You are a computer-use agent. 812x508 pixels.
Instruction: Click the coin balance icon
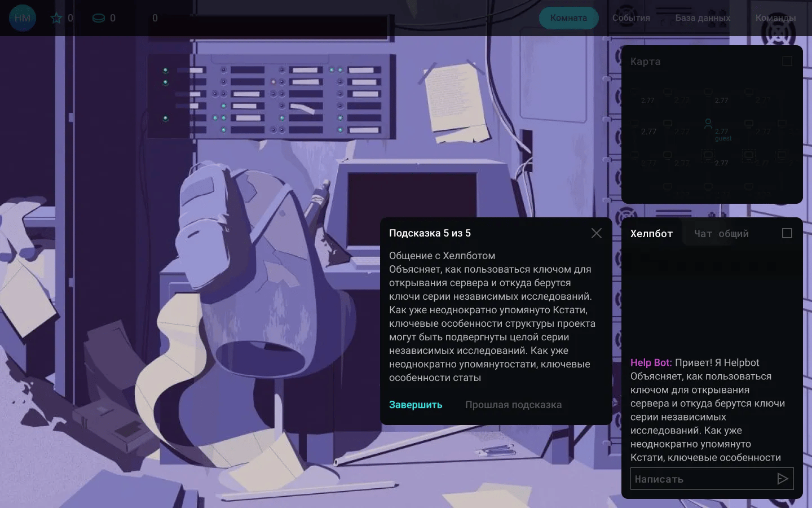[99, 18]
